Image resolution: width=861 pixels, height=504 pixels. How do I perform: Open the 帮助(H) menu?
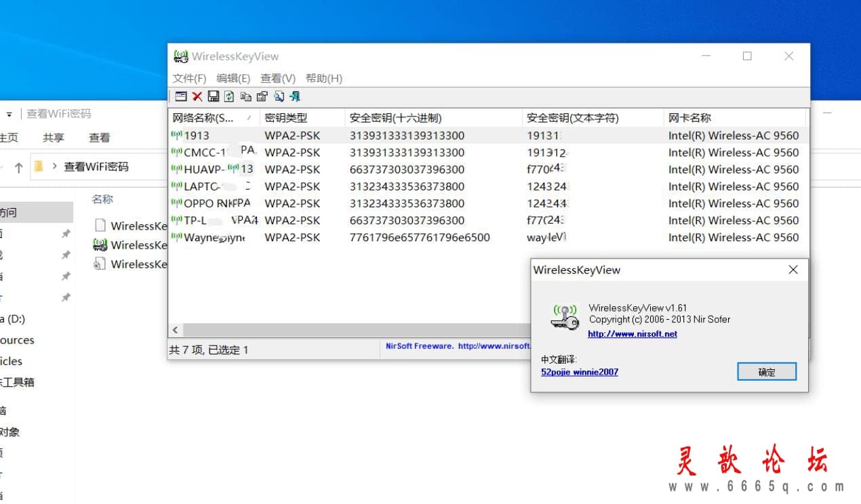point(324,78)
